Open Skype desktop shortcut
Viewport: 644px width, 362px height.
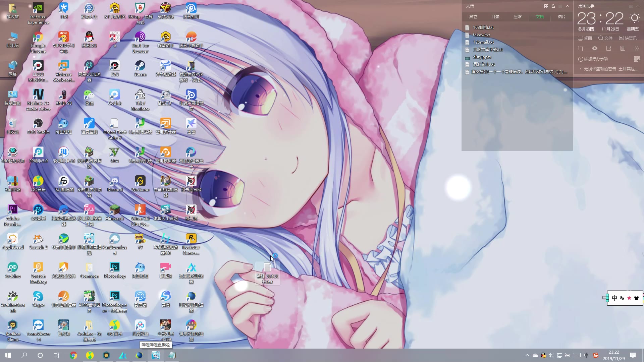pyautogui.click(x=38, y=299)
